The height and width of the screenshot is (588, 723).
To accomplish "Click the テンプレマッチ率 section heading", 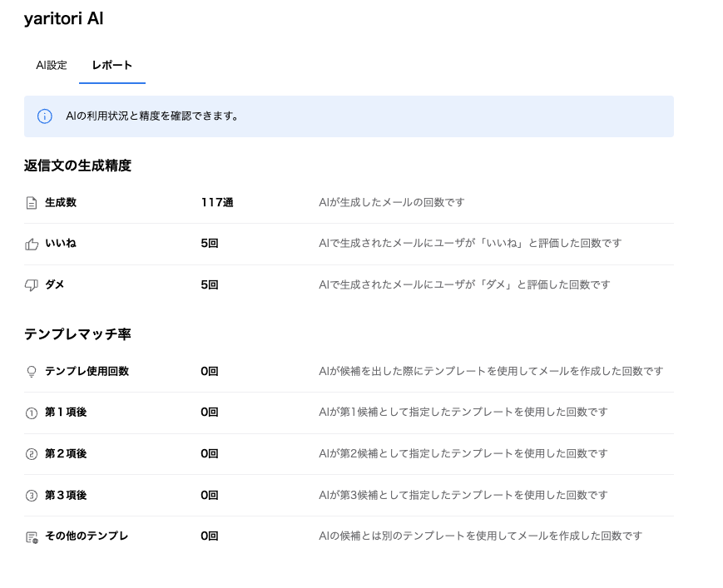I will click(77, 334).
